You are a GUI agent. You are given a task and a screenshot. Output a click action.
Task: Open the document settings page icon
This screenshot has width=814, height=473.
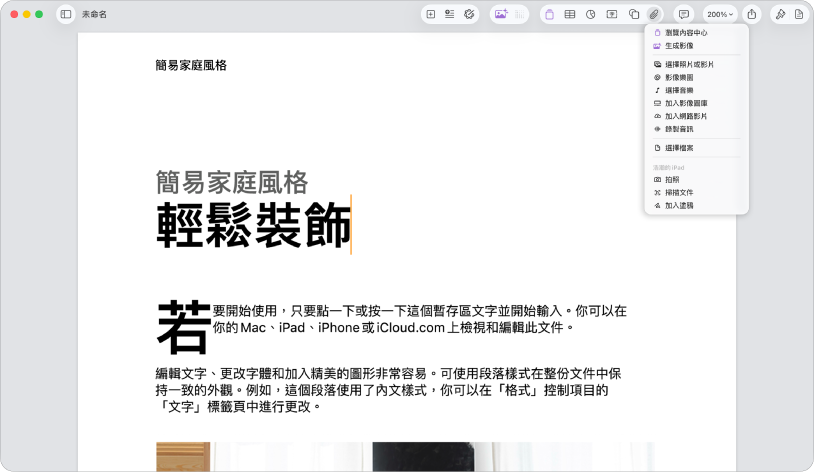click(799, 15)
